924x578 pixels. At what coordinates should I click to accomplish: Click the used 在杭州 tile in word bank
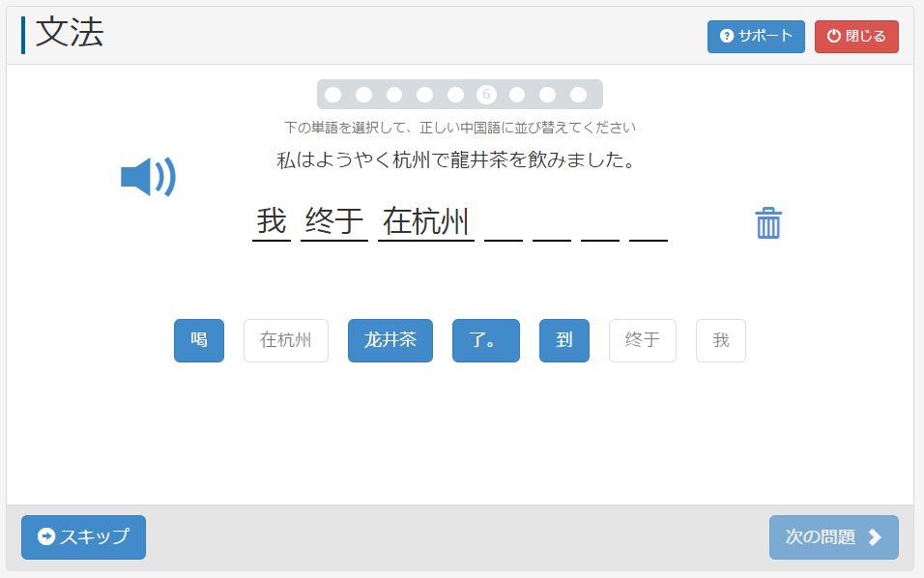(x=286, y=341)
